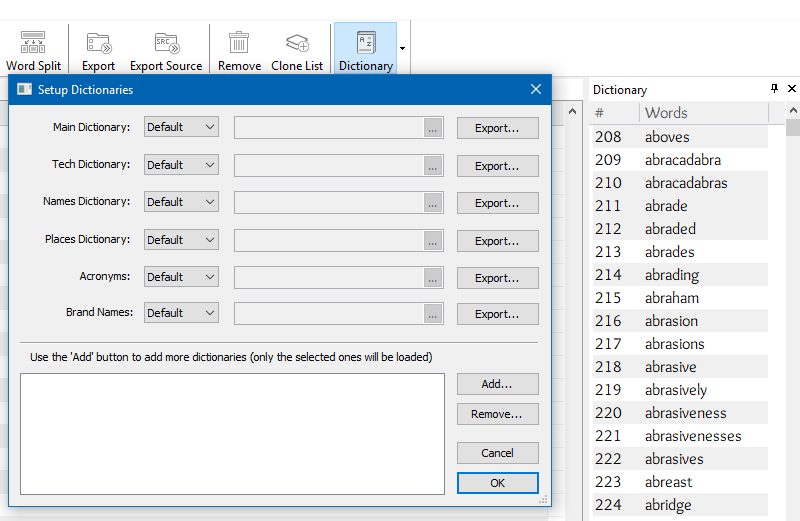Viewport: 800px width, 521px height.
Task: Pin the Dictionary panel
Action: [774, 88]
